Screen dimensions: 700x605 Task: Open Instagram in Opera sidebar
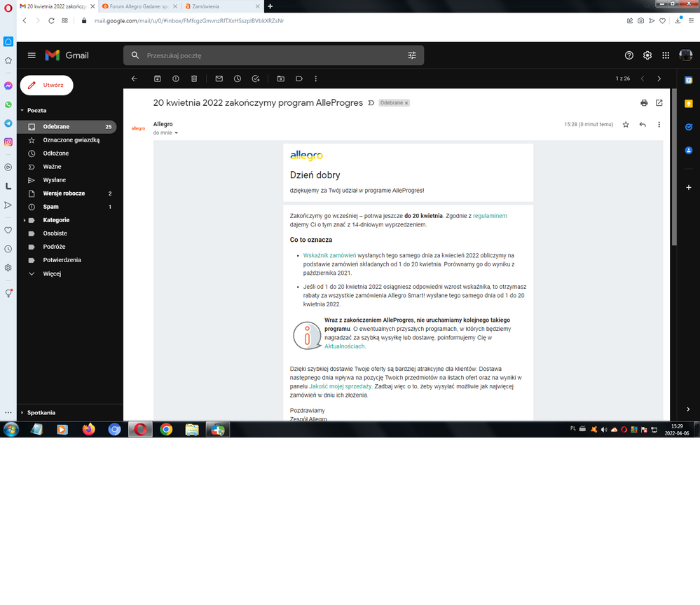8,142
